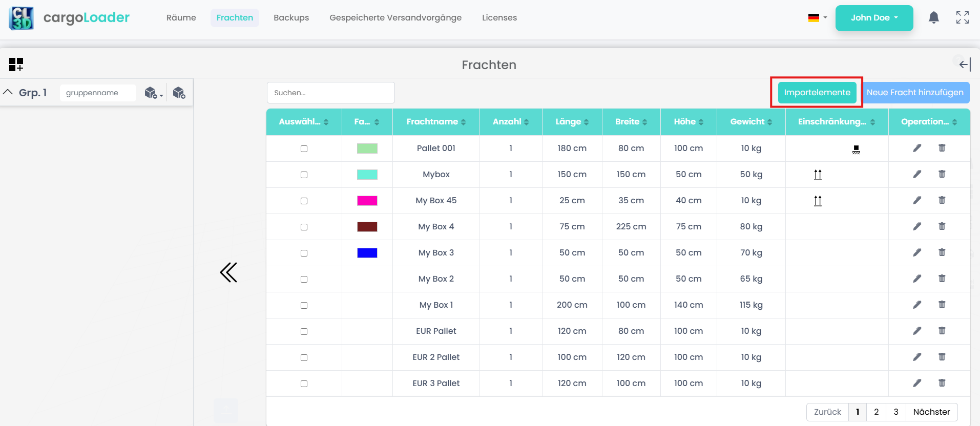Open the Räume menu item
Screen dimensions: 980x426
[181, 18]
